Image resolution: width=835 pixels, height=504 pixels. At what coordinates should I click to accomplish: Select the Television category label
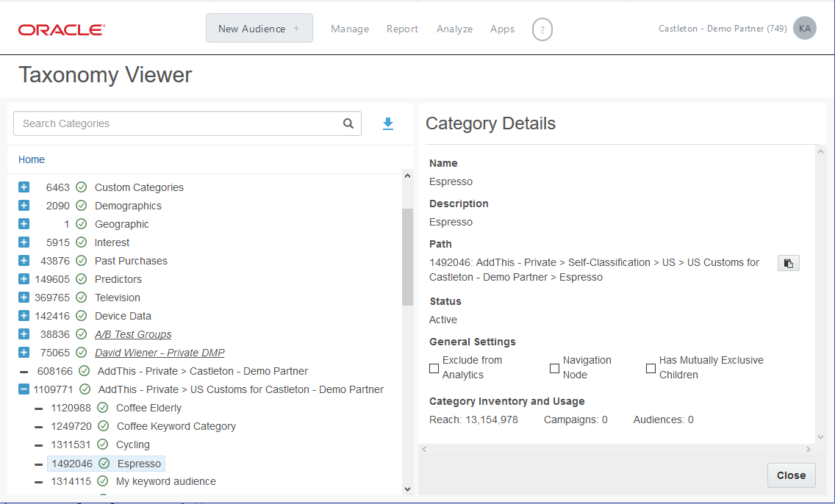point(118,298)
